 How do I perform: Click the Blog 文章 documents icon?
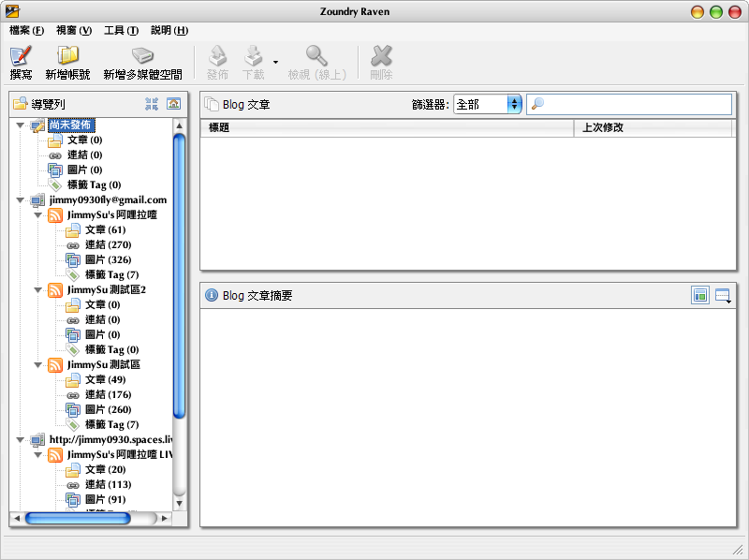pyautogui.click(x=212, y=104)
